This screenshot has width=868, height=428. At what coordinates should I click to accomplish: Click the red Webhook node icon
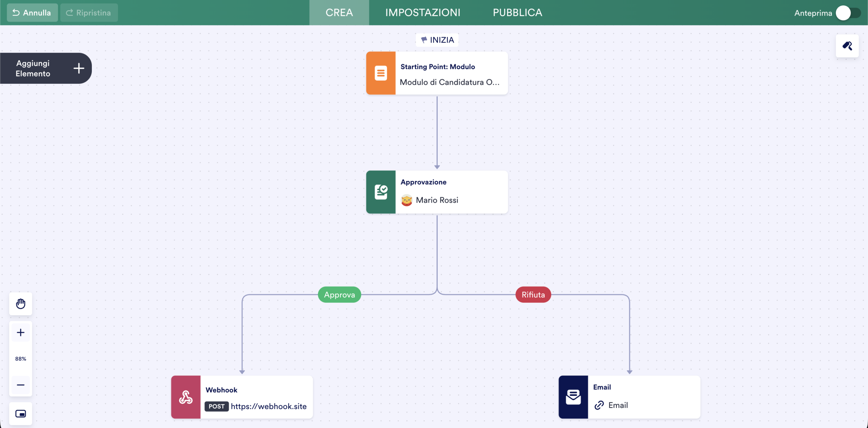click(186, 397)
